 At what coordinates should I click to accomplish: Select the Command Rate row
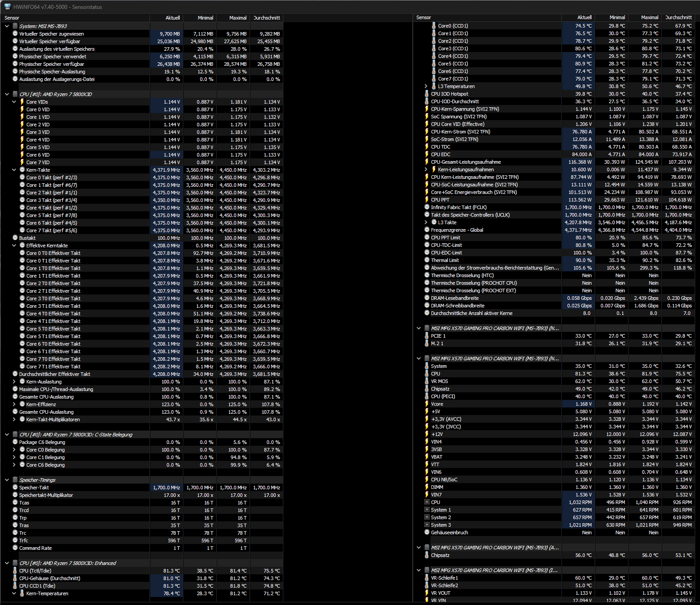click(142, 548)
